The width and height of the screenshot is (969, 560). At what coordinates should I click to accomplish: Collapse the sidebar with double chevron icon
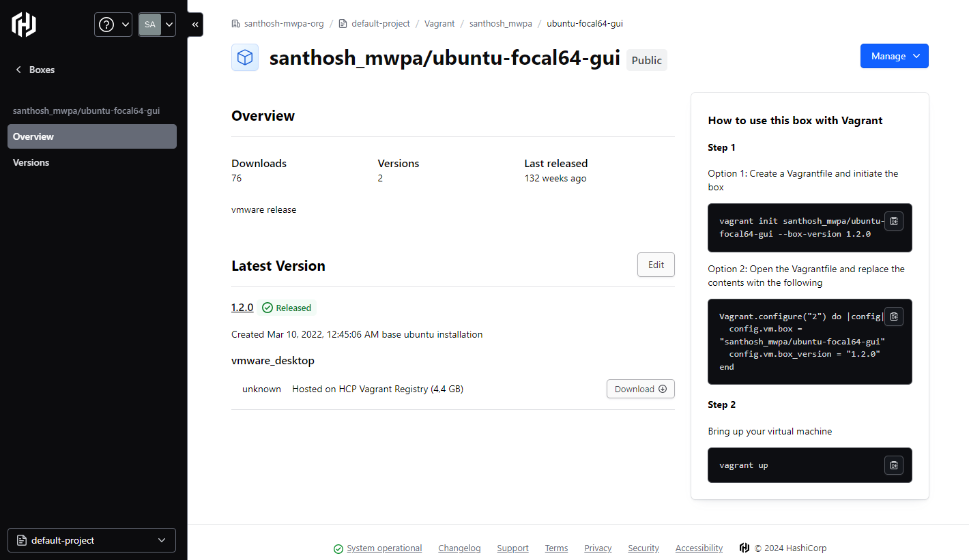195,25
